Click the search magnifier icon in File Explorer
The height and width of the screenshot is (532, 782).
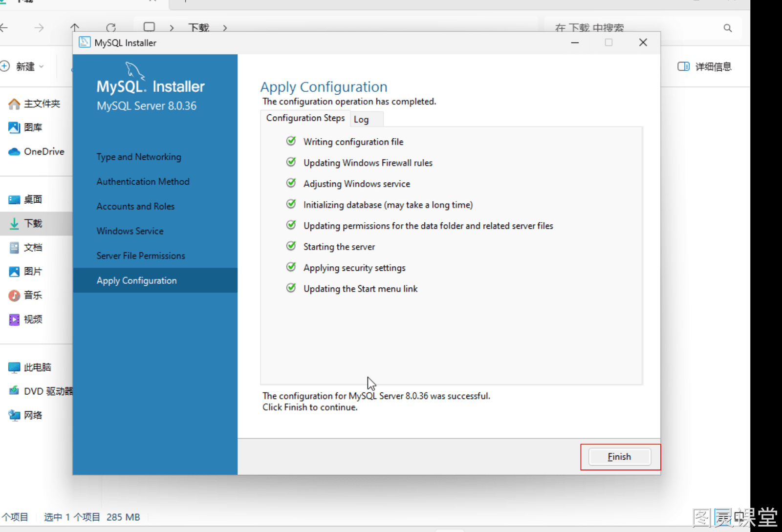(x=728, y=28)
